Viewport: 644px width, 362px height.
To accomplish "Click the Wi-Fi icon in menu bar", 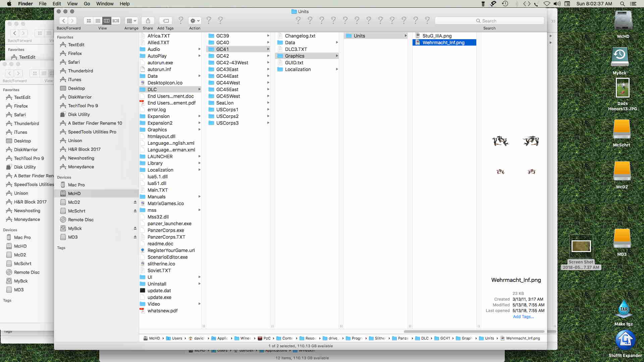I will [547, 4].
